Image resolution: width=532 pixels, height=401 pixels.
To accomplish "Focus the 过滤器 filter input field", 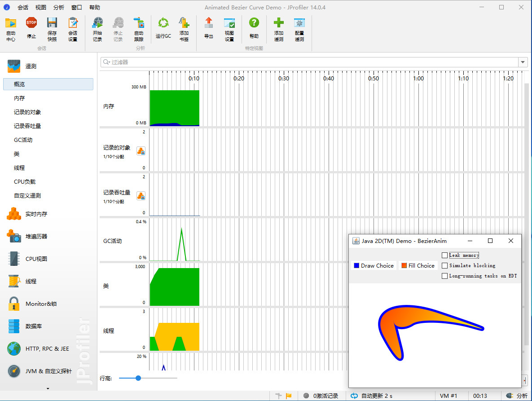I will (x=314, y=62).
